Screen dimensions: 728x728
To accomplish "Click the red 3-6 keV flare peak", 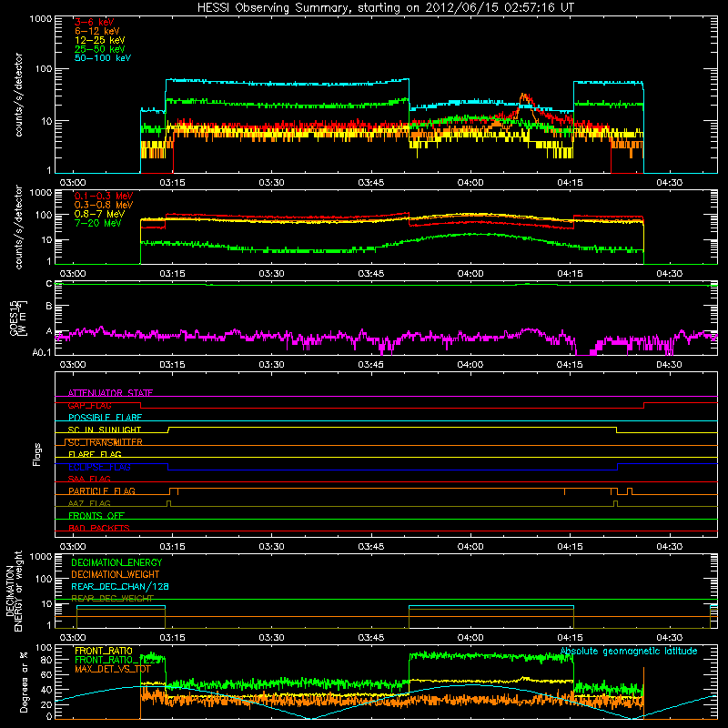I will (x=525, y=98).
